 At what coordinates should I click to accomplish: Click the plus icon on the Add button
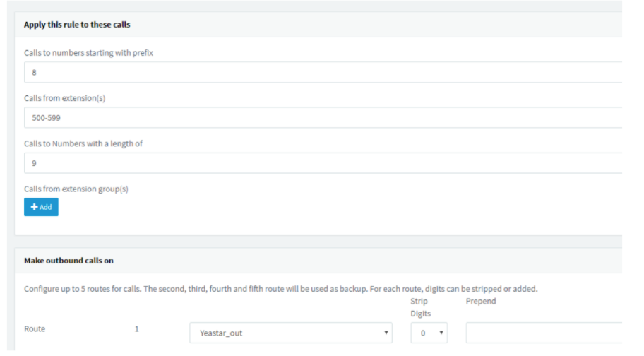click(x=34, y=207)
